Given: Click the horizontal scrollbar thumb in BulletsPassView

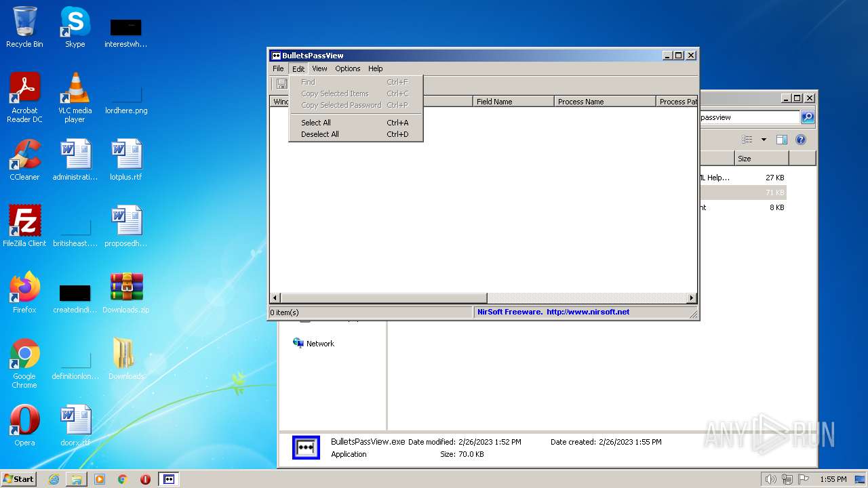Looking at the screenshot, I should (384, 298).
